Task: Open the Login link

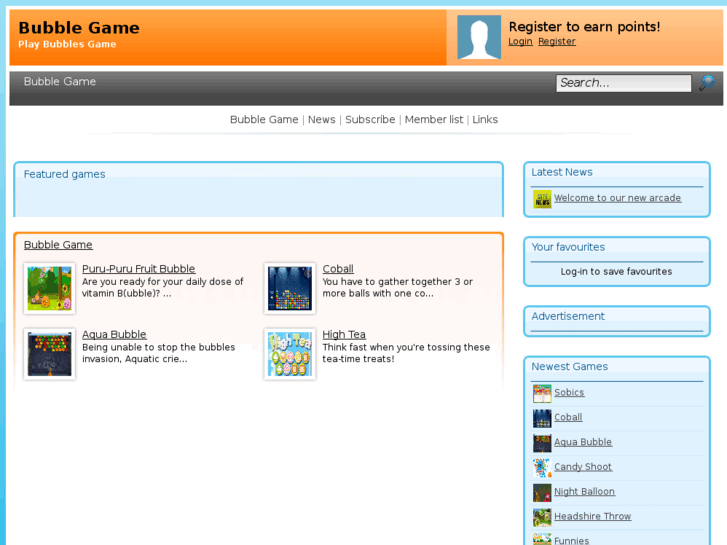Action: pos(520,41)
